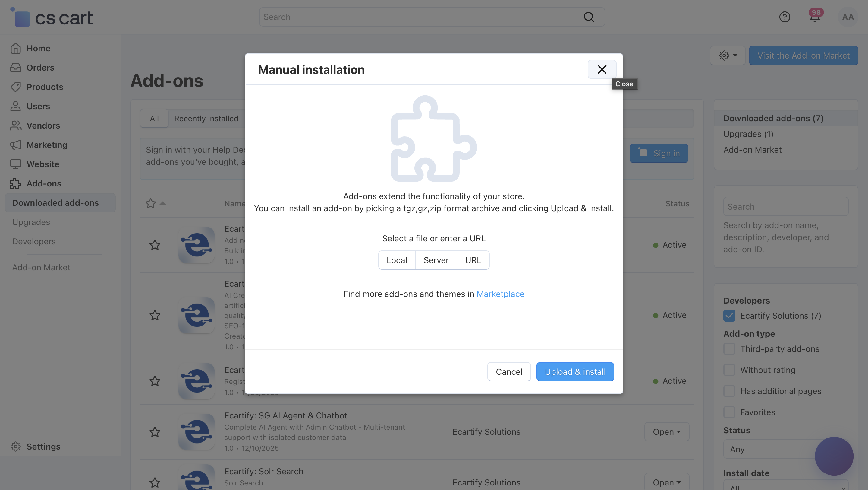
Task: Enable the Third-party add-ons checkbox
Action: click(x=729, y=349)
